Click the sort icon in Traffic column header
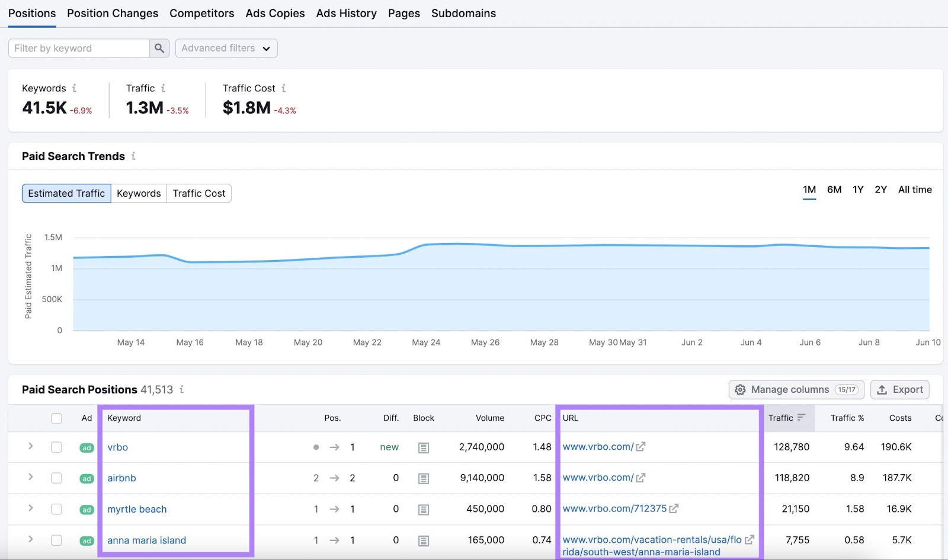The height and width of the screenshot is (560, 948). click(x=801, y=417)
